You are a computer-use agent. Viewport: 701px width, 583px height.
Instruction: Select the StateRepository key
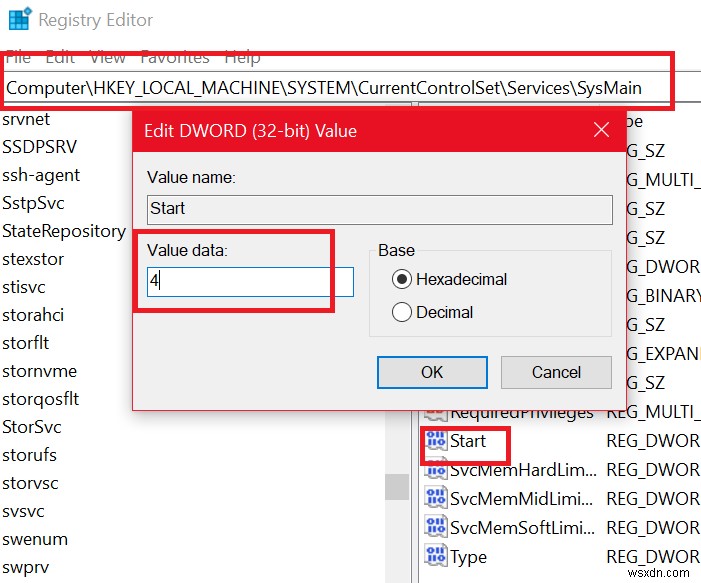[64, 231]
